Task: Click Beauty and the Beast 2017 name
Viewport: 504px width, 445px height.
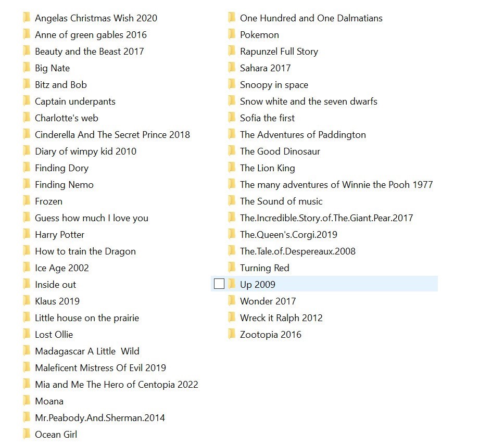Action: point(90,52)
